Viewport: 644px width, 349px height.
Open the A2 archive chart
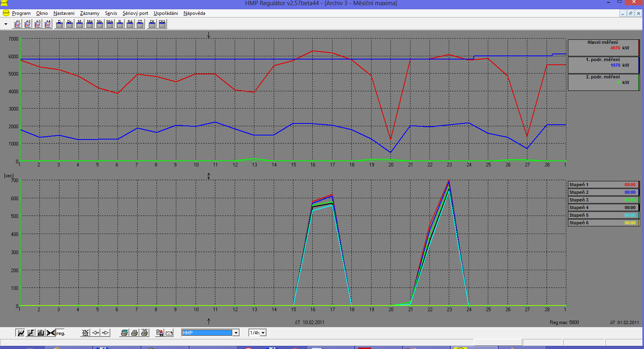pyautogui.click(x=28, y=24)
